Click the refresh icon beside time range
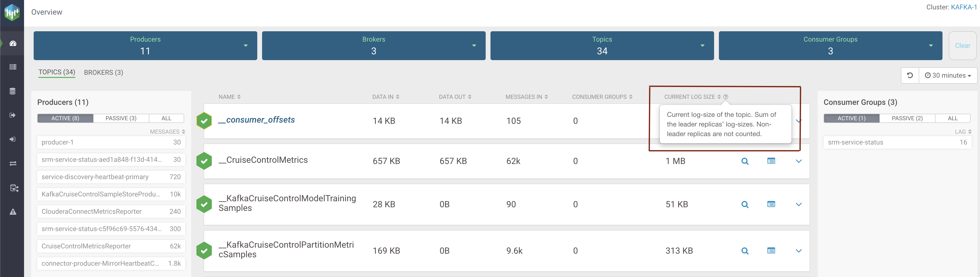The height and width of the screenshot is (277, 980). [x=910, y=75]
